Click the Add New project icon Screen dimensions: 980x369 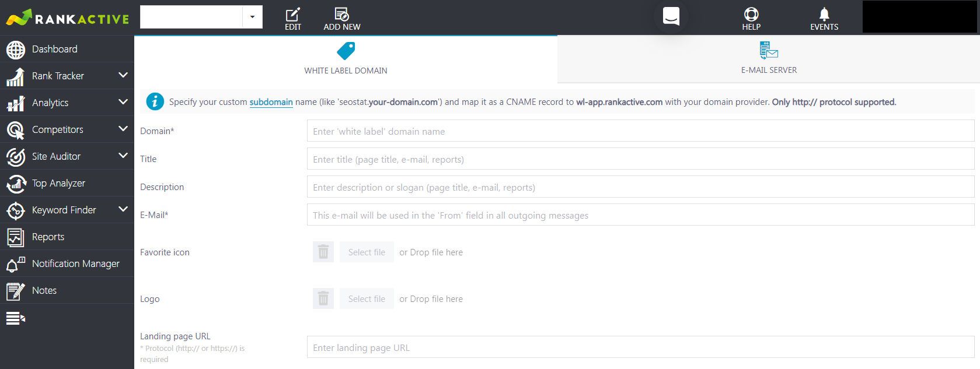click(x=341, y=14)
